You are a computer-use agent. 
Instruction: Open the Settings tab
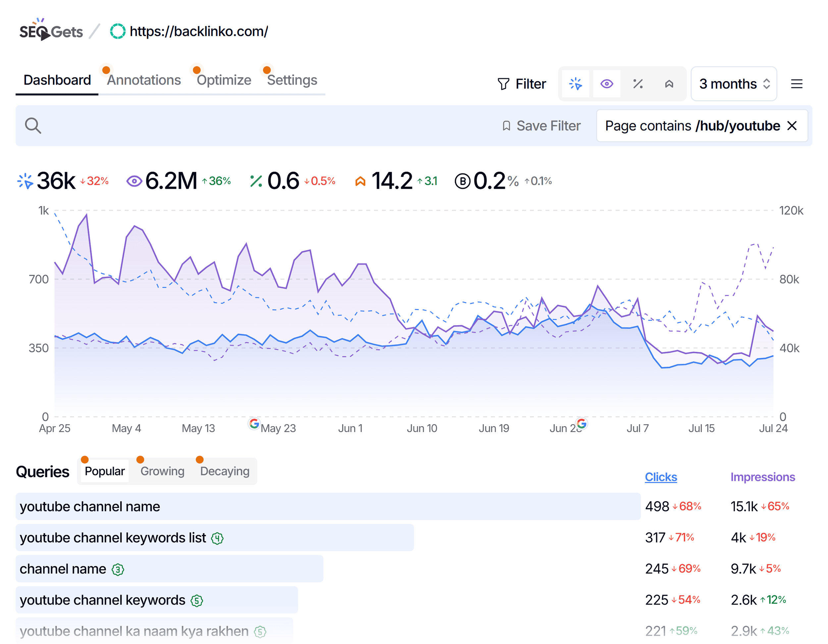[292, 80]
